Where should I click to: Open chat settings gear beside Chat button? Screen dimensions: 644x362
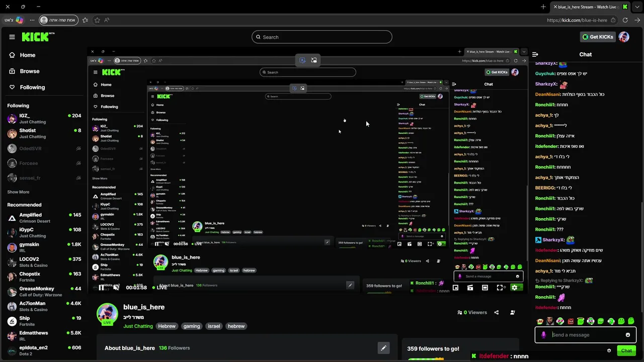click(609, 350)
